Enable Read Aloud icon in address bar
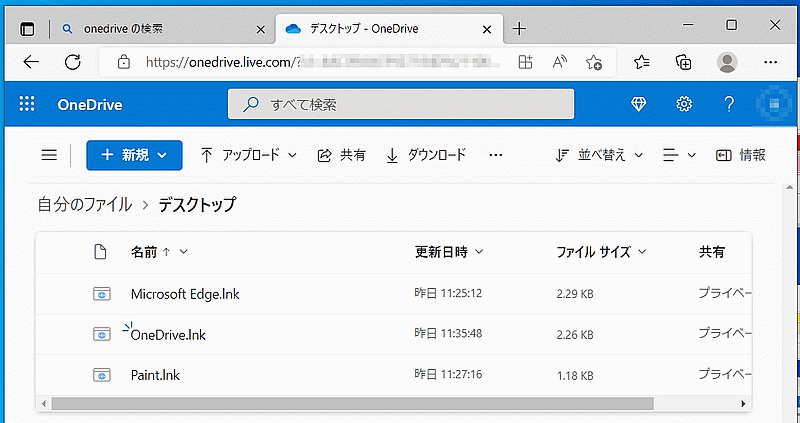Image resolution: width=800 pixels, height=423 pixels. tap(560, 62)
